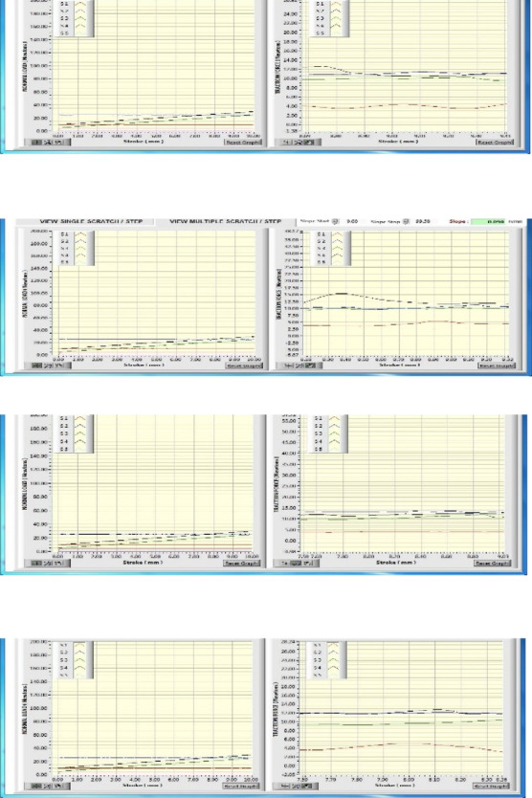
Task: Click S3 plot swatch in third panel's traction legend
Action: [335, 434]
